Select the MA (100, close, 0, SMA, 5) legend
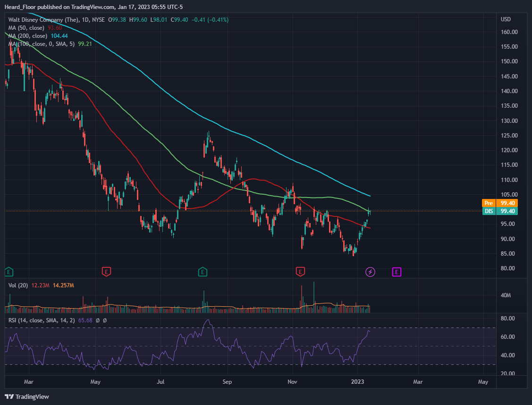 coord(42,44)
